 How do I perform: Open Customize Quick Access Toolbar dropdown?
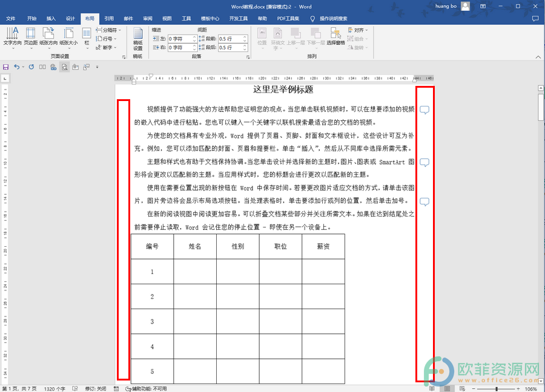pyautogui.click(x=97, y=67)
